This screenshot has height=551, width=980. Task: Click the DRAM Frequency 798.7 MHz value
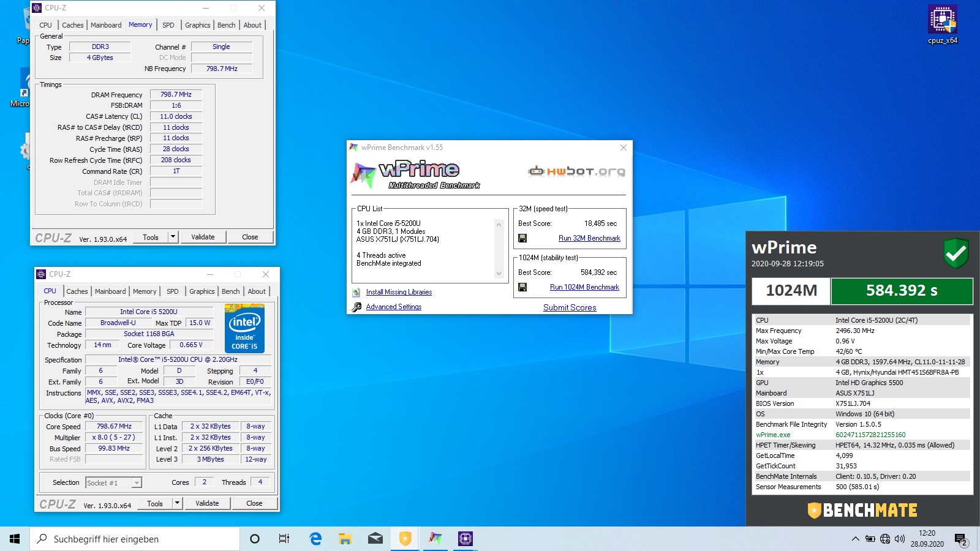point(176,94)
